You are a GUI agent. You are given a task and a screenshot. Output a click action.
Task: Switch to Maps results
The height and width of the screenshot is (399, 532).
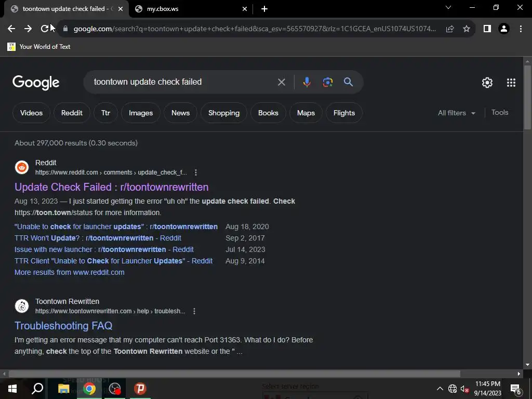click(x=305, y=113)
